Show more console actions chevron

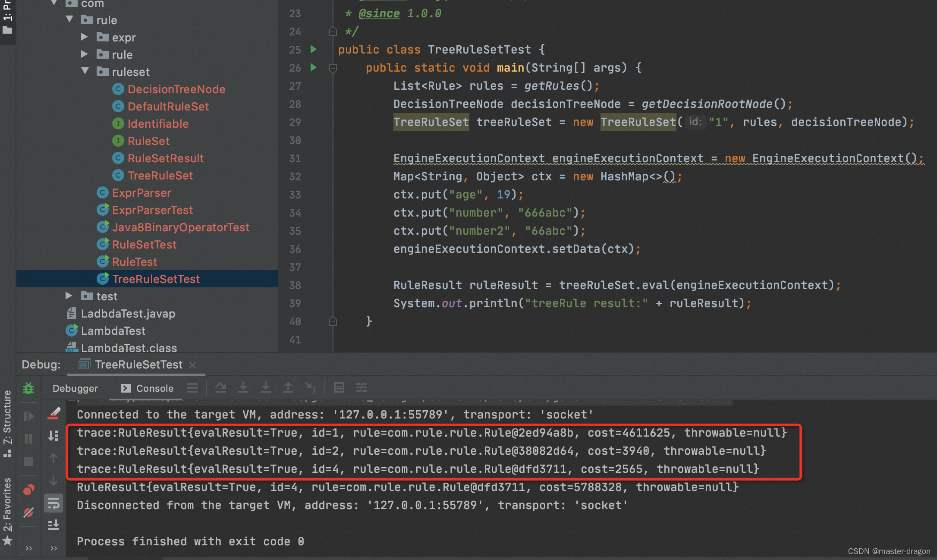pos(53,548)
